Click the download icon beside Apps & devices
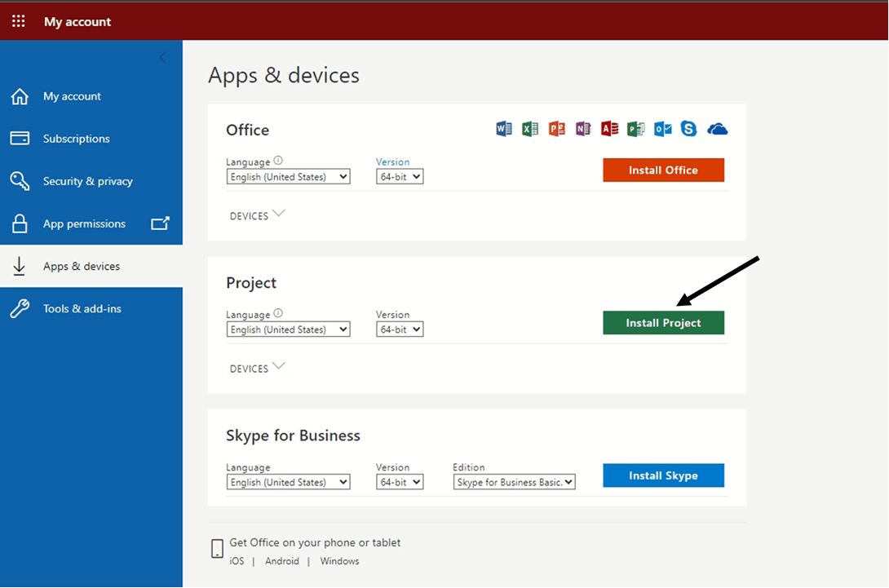Viewport: 889px width, 588px height. coord(20,266)
